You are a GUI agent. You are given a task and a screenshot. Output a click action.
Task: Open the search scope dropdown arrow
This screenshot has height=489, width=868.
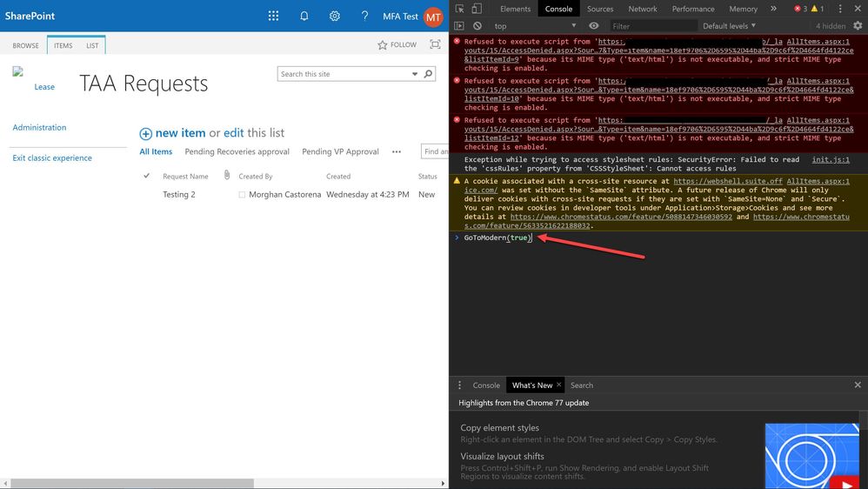[415, 74]
